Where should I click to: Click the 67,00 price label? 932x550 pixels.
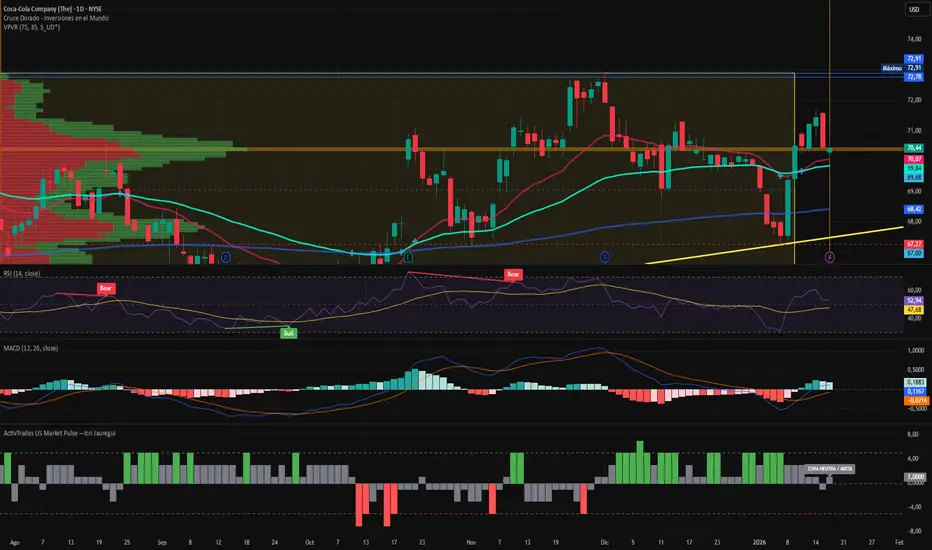pos(914,253)
